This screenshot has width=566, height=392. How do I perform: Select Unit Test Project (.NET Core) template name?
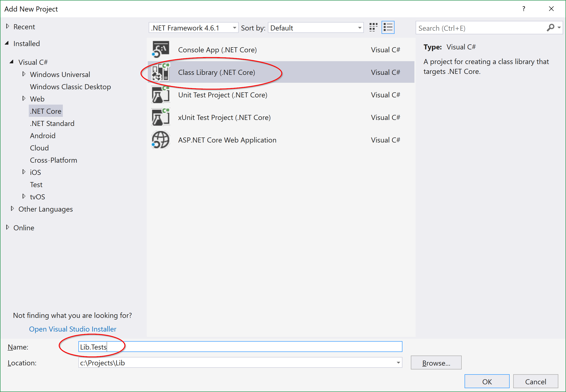click(x=223, y=95)
